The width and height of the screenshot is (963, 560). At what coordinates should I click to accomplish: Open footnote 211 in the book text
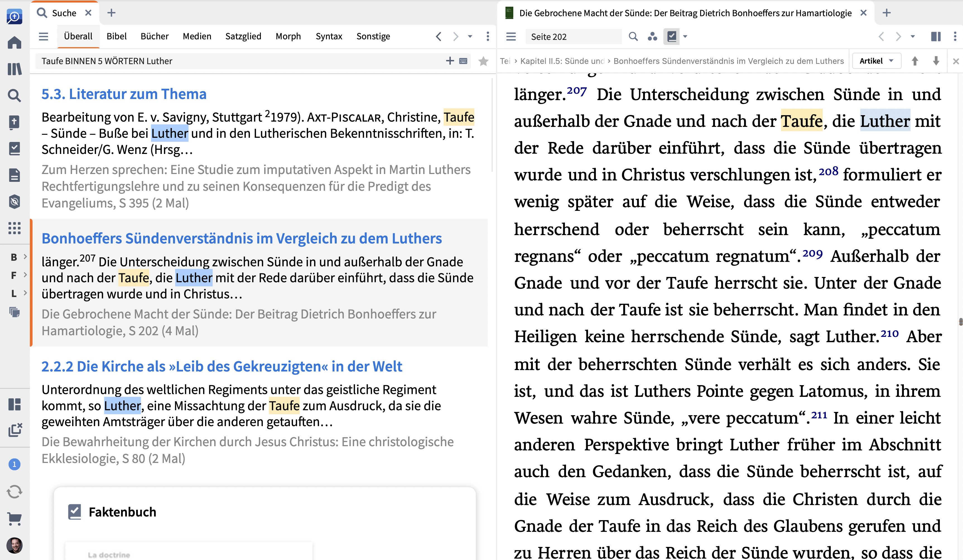click(x=819, y=415)
